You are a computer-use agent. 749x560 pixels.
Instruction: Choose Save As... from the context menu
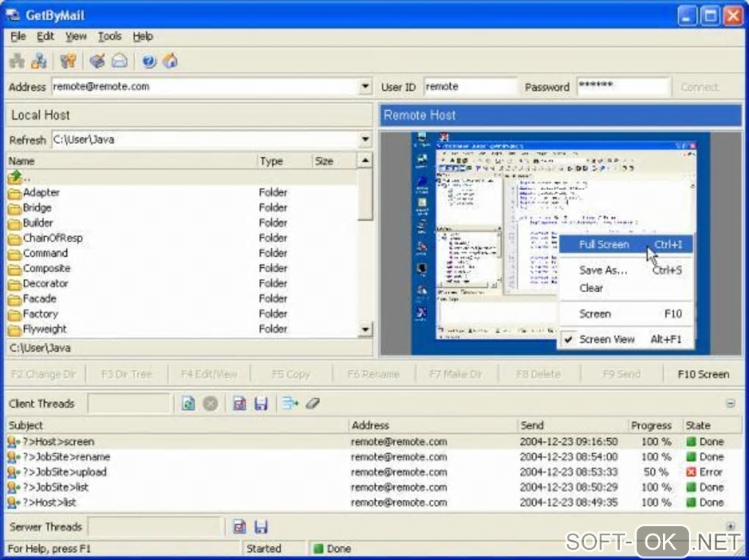pyautogui.click(x=626, y=270)
